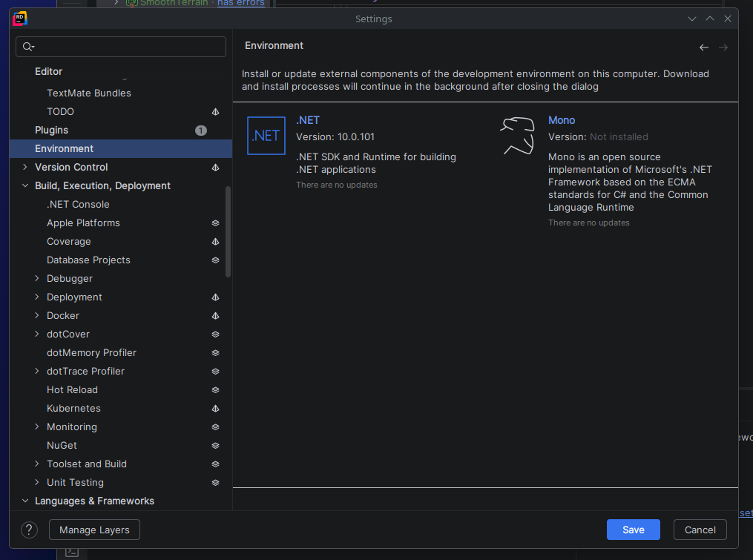Click the layer icon beside Coverage
This screenshot has height=560, width=753.
[215, 242]
